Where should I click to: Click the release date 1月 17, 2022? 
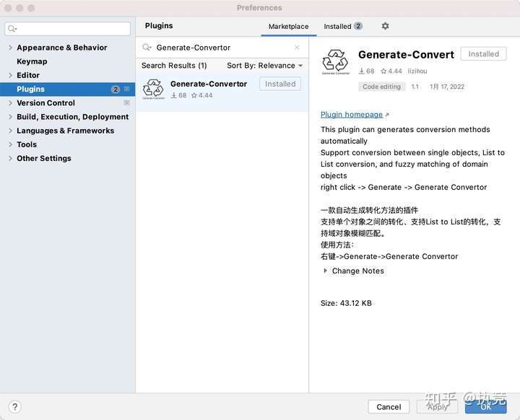click(447, 87)
